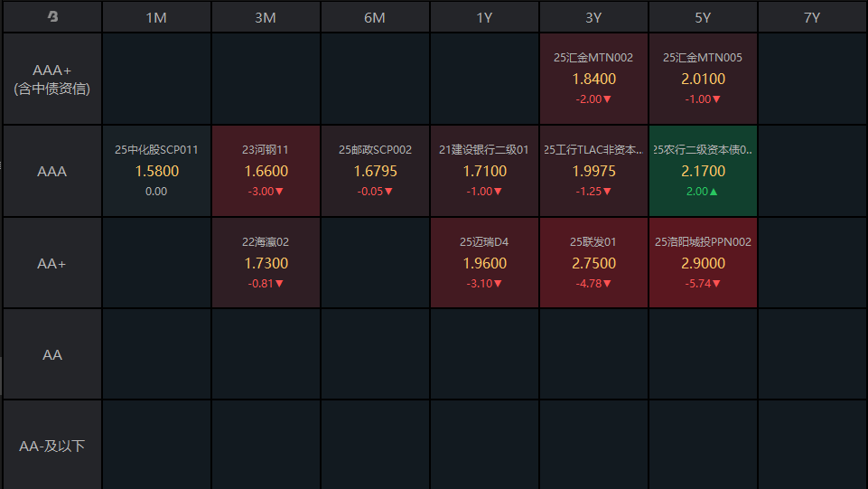Open the 25邮政SCP002 quote cell
The width and height of the screenshot is (868, 489).
(x=375, y=171)
